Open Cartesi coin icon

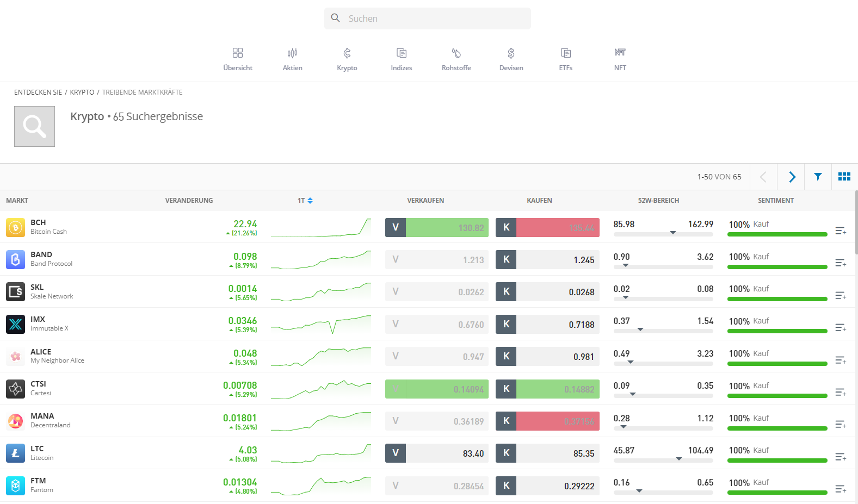click(16, 389)
